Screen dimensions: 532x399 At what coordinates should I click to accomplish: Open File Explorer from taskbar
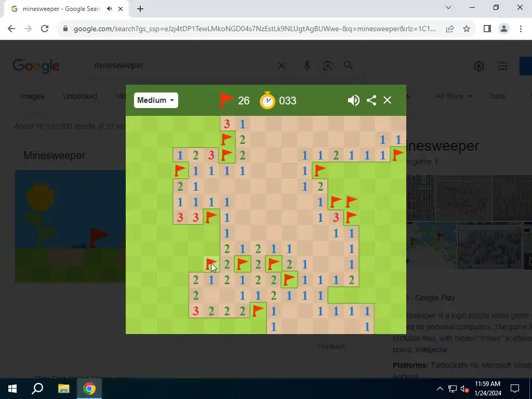tap(63, 389)
